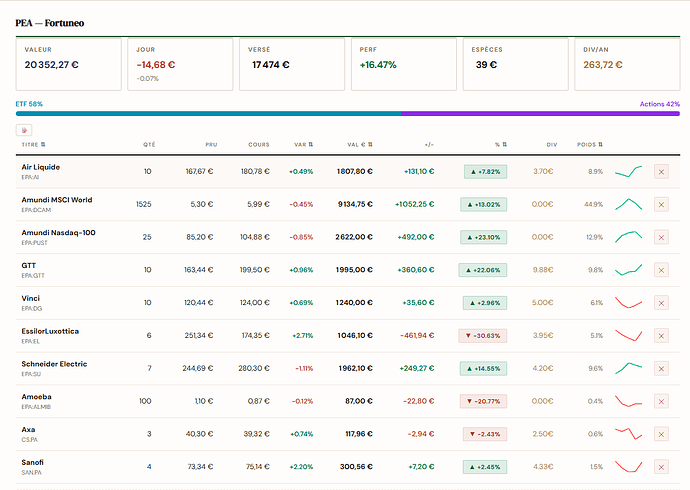Image resolution: width=690 pixels, height=490 pixels.
Task: Click the X button on the Amundi Nasdaq-100 row
Action: (x=661, y=237)
